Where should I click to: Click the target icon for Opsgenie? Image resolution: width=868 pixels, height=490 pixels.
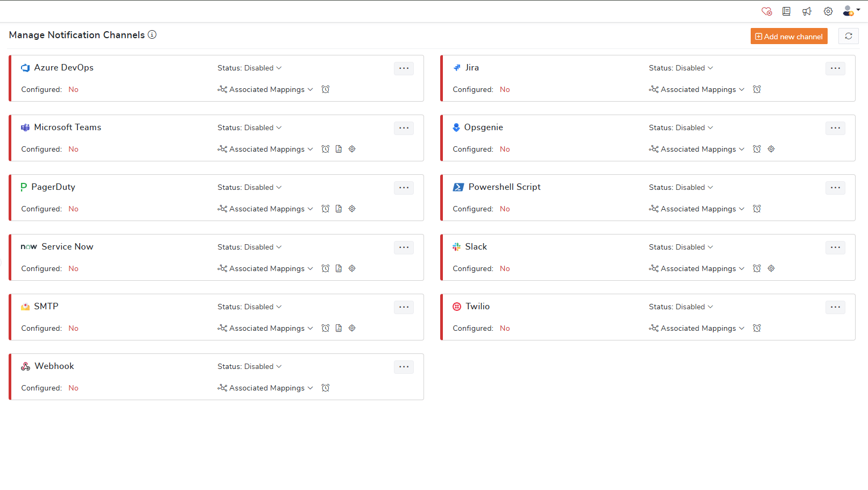pyautogui.click(x=771, y=149)
